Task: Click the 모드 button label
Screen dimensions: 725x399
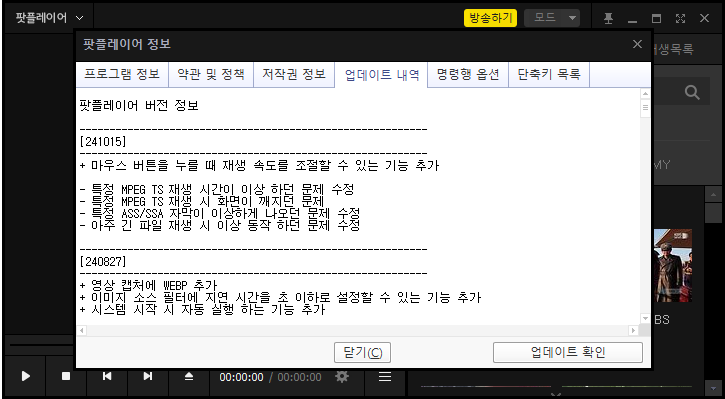Action: click(x=545, y=18)
